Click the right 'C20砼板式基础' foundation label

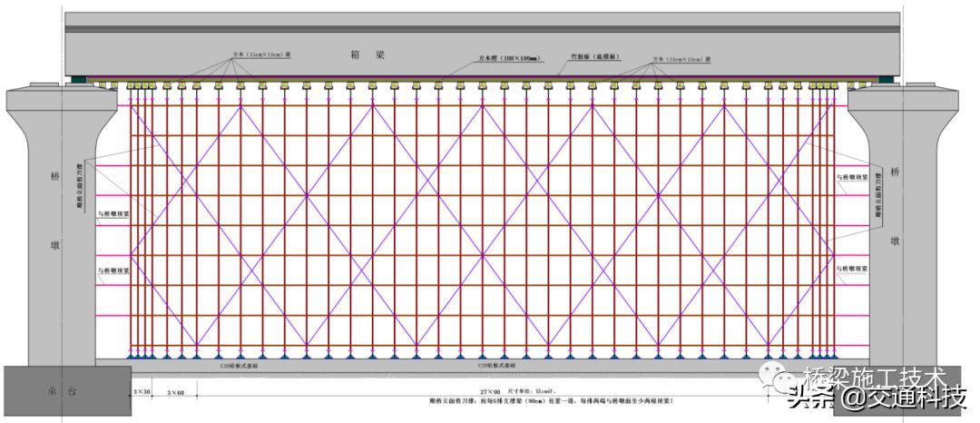[495, 365]
